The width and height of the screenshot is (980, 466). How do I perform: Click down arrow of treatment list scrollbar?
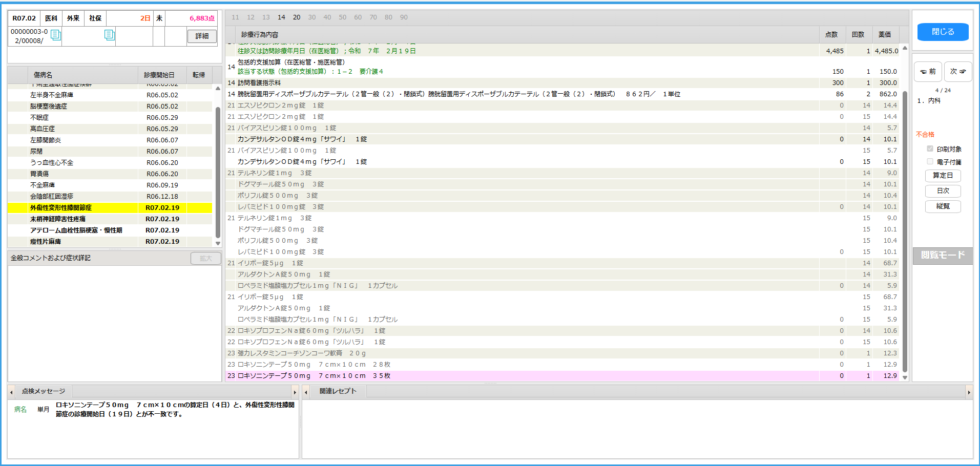[x=905, y=377]
